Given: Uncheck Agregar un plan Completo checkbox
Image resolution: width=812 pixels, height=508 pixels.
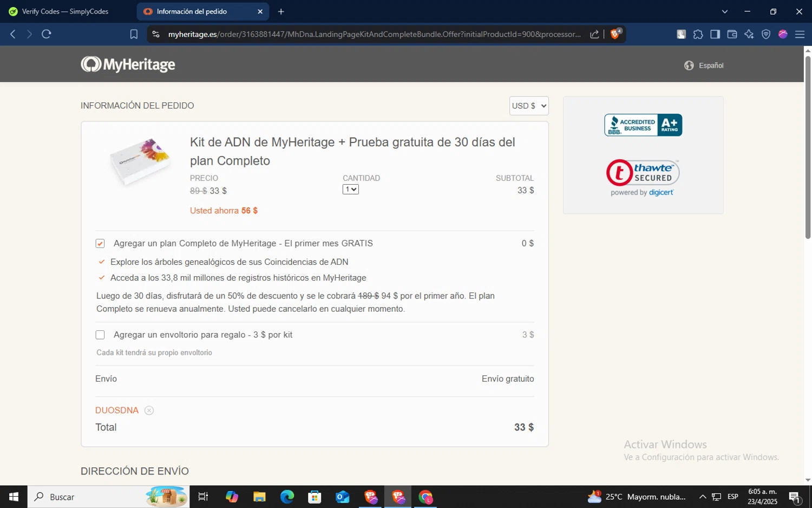Looking at the screenshot, I should (x=100, y=244).
